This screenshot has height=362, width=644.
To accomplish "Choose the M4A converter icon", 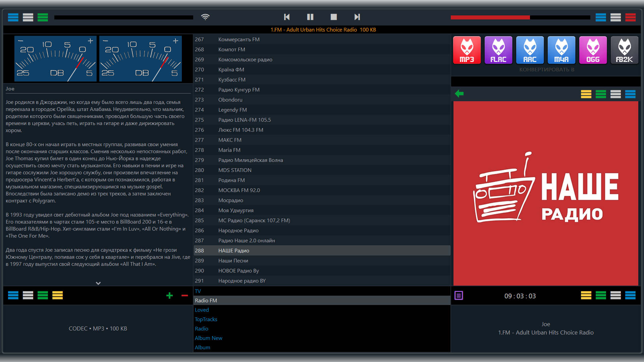I will coord(561,50).
